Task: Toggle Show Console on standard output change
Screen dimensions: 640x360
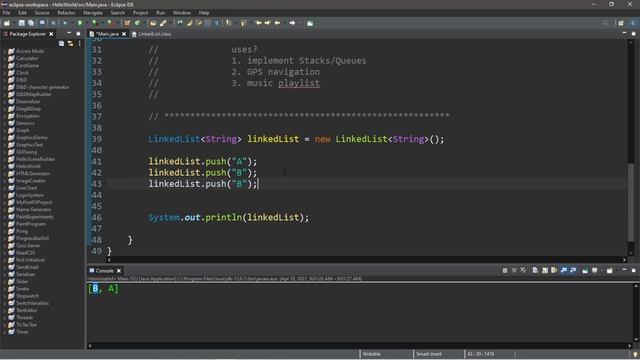Action: [x=564, y=270]
